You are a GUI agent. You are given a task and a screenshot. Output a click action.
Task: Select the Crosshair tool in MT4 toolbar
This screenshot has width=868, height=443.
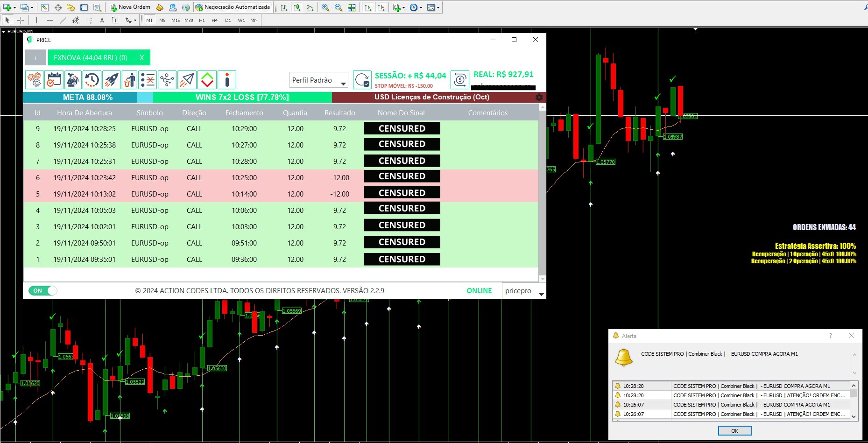click(x=21, y=20)
